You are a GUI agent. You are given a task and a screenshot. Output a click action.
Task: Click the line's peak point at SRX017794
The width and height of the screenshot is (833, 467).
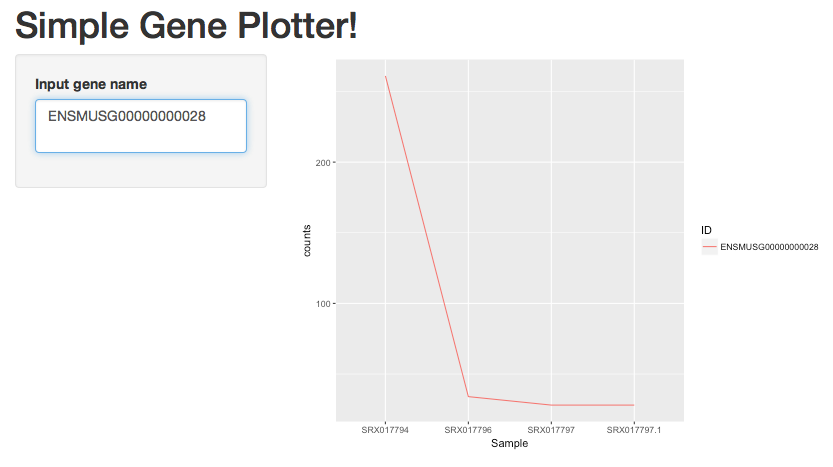click(385, 76)
